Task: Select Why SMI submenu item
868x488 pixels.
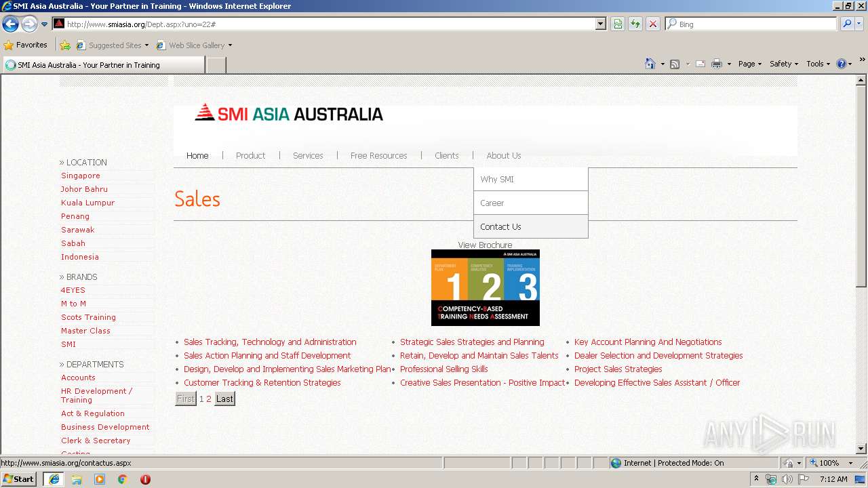Action: point(530,179)
